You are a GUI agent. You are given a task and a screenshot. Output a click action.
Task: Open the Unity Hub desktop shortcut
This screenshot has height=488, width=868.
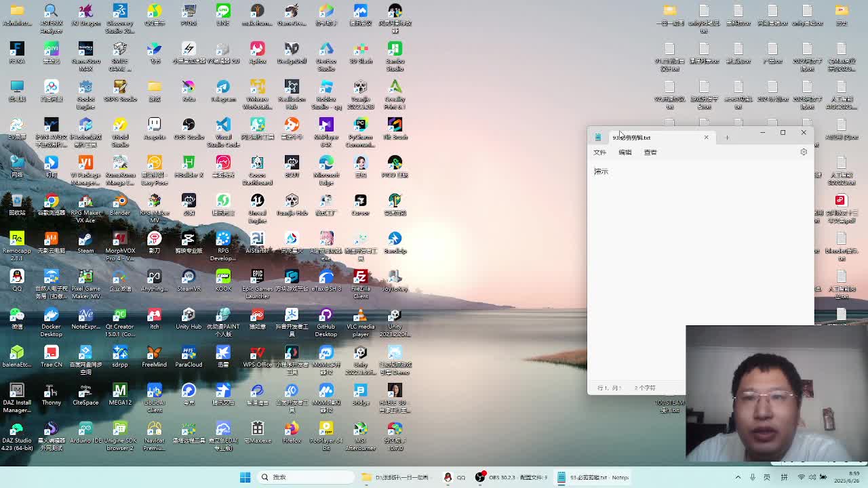[189, 316]
